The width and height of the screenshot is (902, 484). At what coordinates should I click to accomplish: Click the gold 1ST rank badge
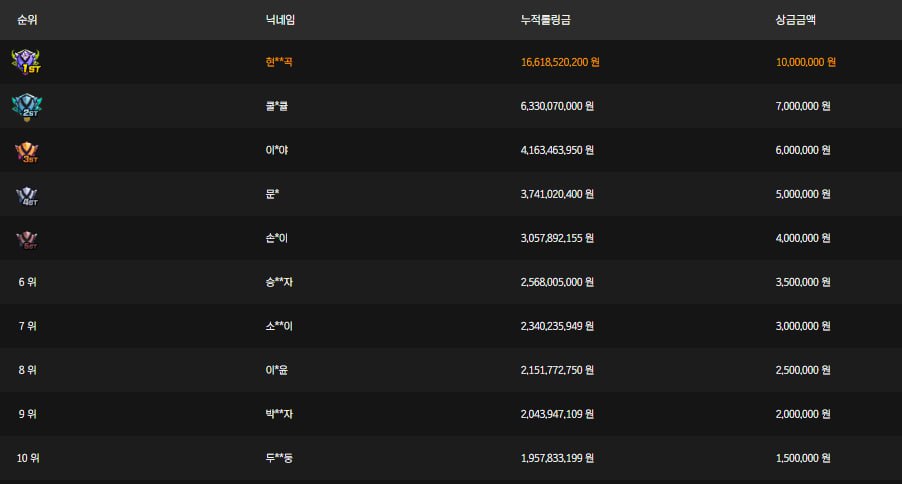click(x=26, y=61)
